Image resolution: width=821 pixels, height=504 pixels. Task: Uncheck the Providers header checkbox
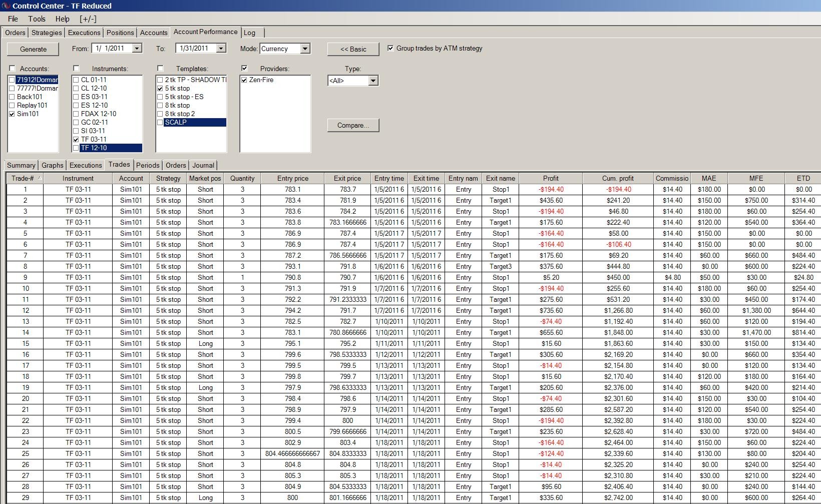point(244,68)
